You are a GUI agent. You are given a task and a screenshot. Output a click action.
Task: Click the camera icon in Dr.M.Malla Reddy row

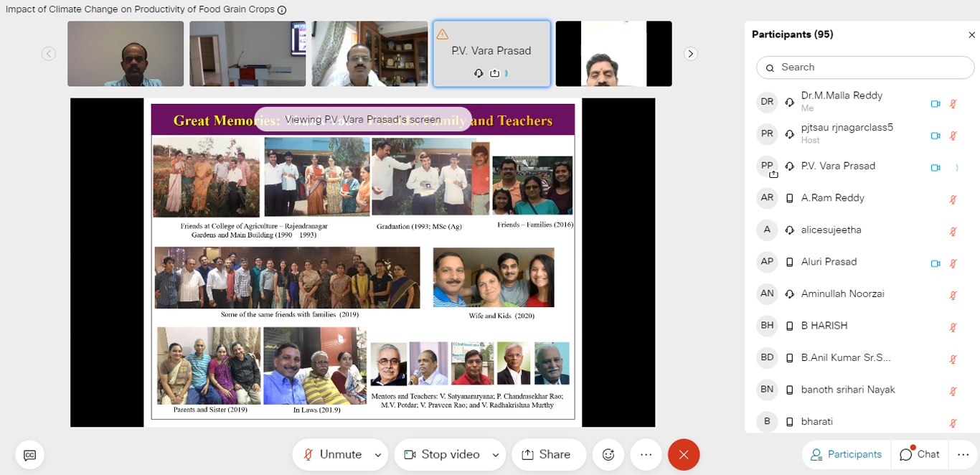tap(936, 103)
